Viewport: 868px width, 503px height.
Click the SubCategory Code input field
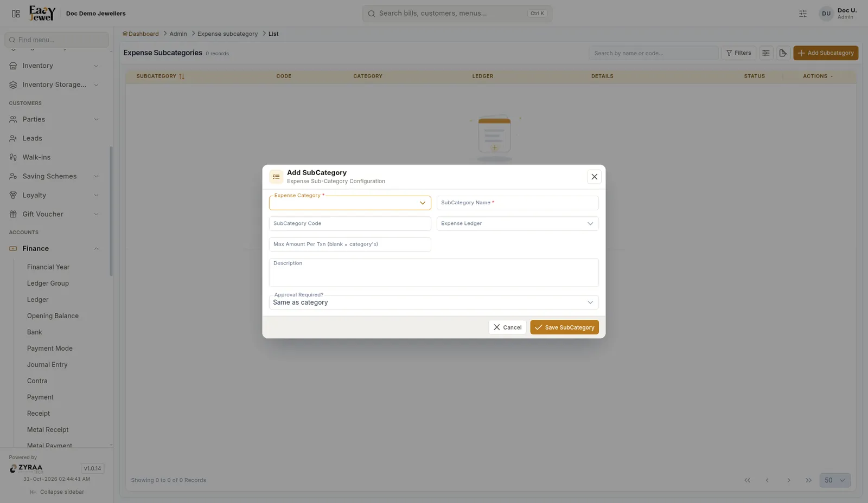point(350,223)
